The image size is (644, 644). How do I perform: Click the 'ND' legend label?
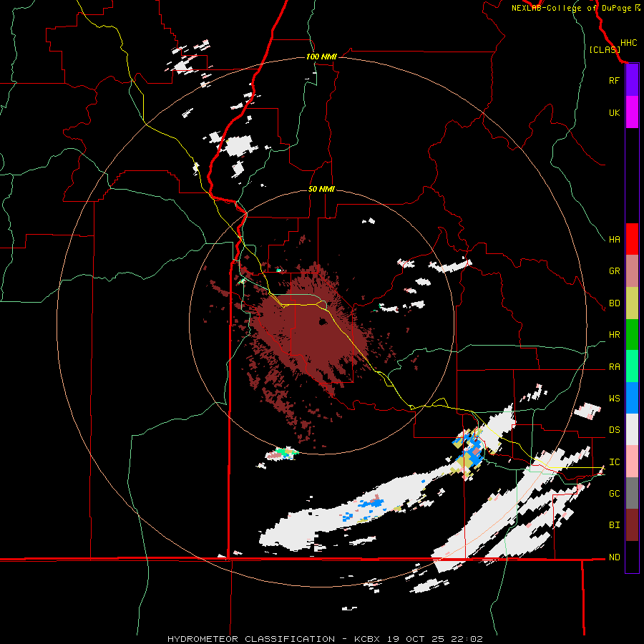click(x=615, y=557)
